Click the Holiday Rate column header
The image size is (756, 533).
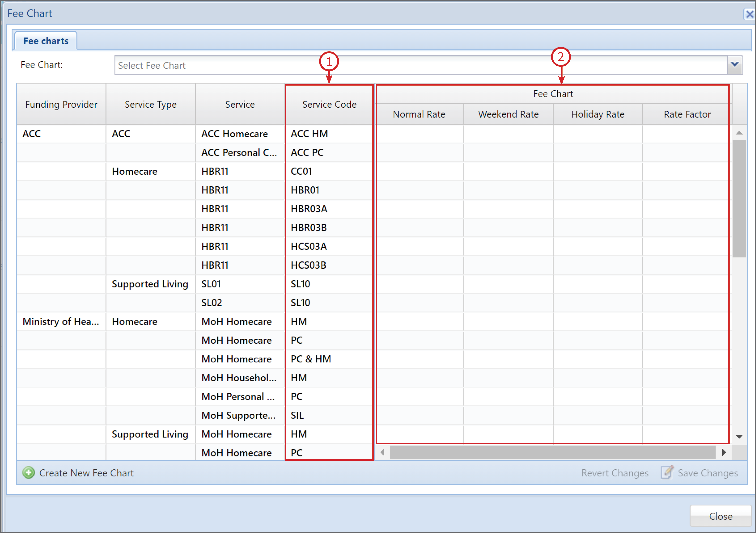tap(598, 114)
